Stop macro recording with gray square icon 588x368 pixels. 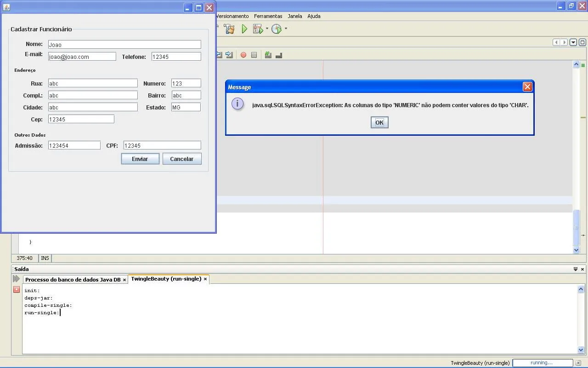(x=254, y=55)
